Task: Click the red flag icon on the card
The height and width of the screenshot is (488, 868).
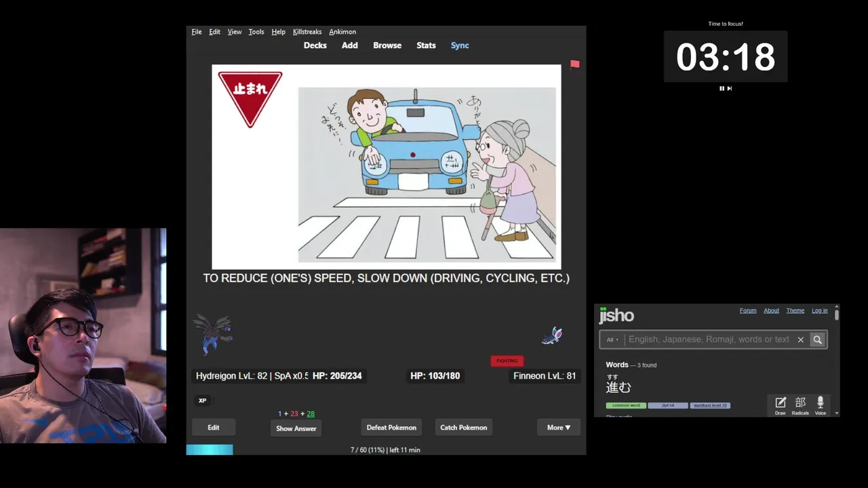Action: pyautogui.click(x=575, y=64)
